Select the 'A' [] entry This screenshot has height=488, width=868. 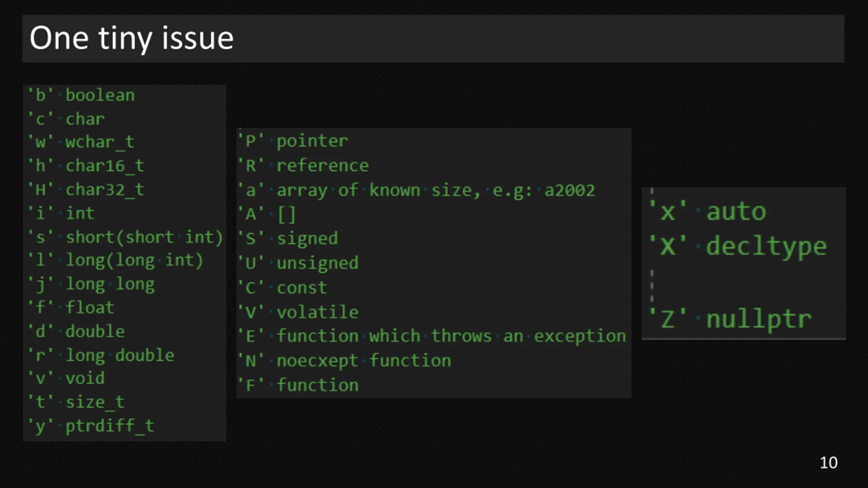click(267, 215)
